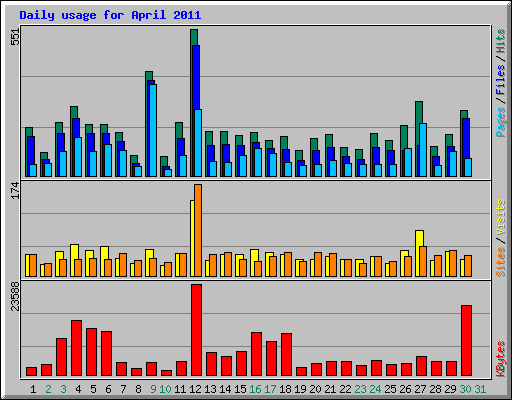Click day 22 on the x-axis
Viewport: 512px width, 400px height.
(345, 389)
